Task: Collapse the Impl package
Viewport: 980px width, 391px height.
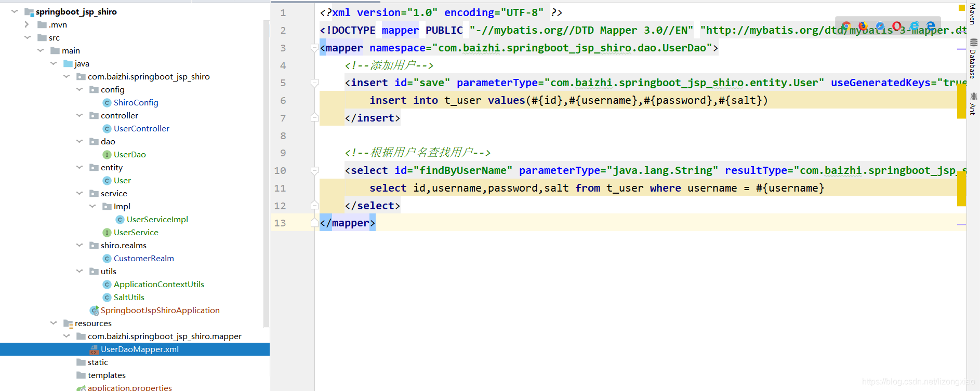Action: [92, 206]
